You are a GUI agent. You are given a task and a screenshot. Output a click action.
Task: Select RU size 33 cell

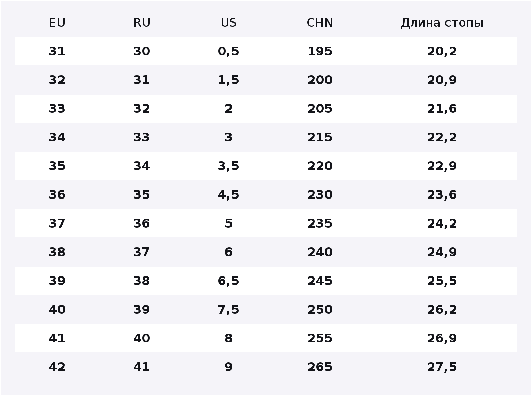[142, 137]
